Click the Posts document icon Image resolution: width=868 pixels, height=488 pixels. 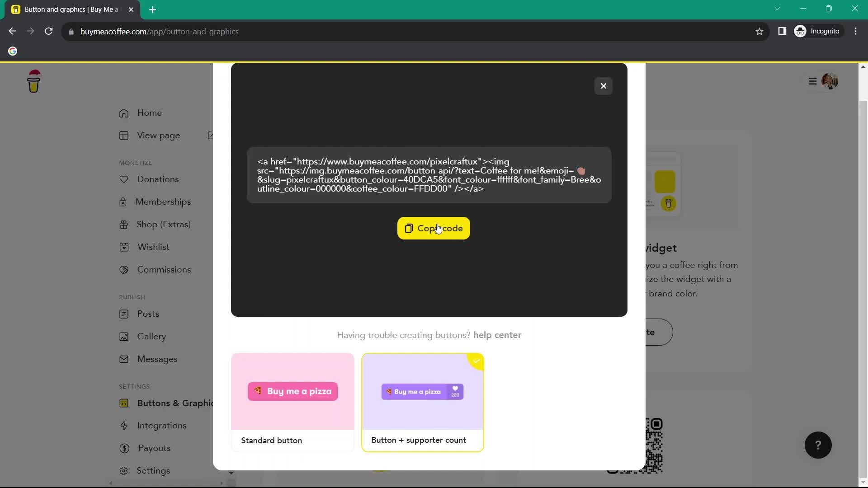[124, 314]
